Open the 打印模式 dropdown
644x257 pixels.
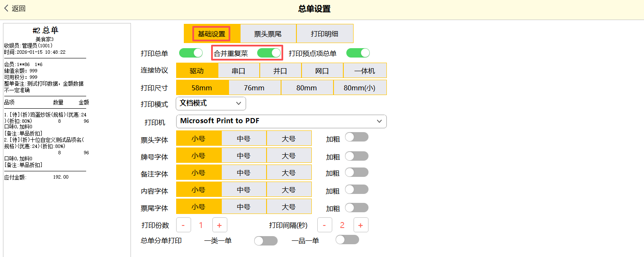pyautogui.click(x=211, y=103)
